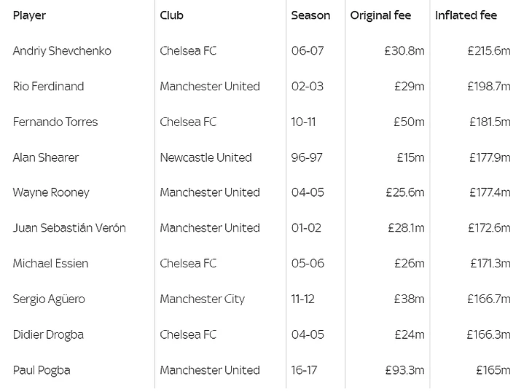This screenshot has height=392, width=532.
Task: Click the Didier Drogba player cell
Action: coord(48,335)
